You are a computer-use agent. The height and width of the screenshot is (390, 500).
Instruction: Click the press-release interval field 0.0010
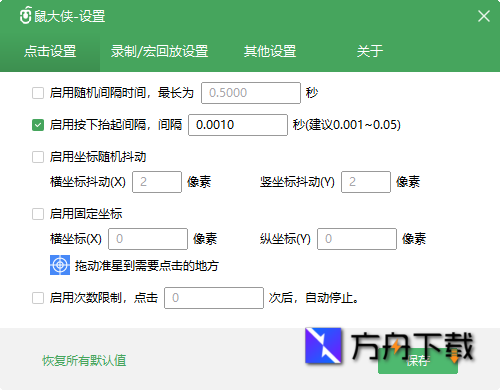click(238, 125)
